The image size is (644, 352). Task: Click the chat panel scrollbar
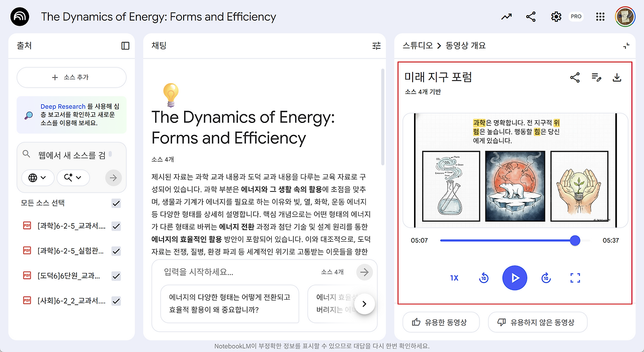click(383, 116)
